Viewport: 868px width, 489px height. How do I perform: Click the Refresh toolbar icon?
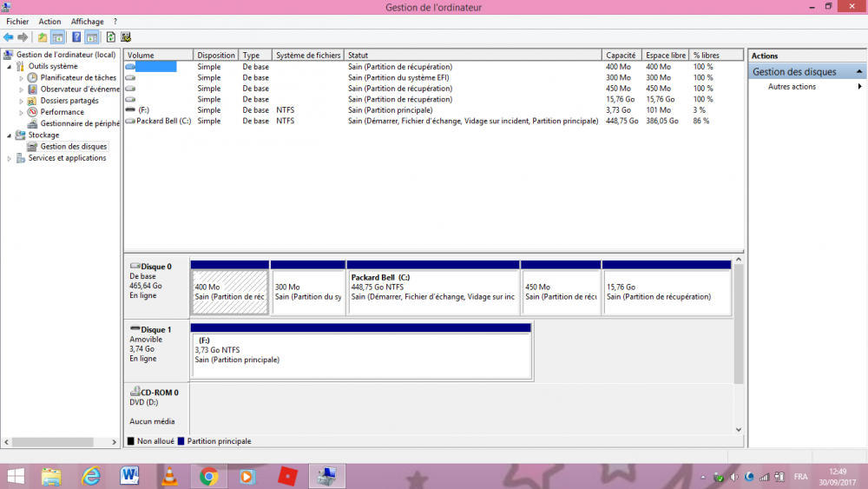[111, 37]
